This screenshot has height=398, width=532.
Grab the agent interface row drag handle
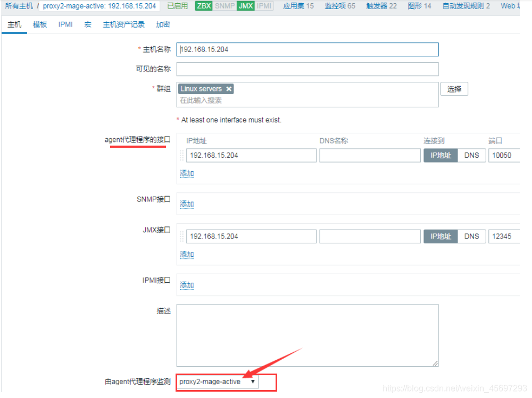click(181, 155)
